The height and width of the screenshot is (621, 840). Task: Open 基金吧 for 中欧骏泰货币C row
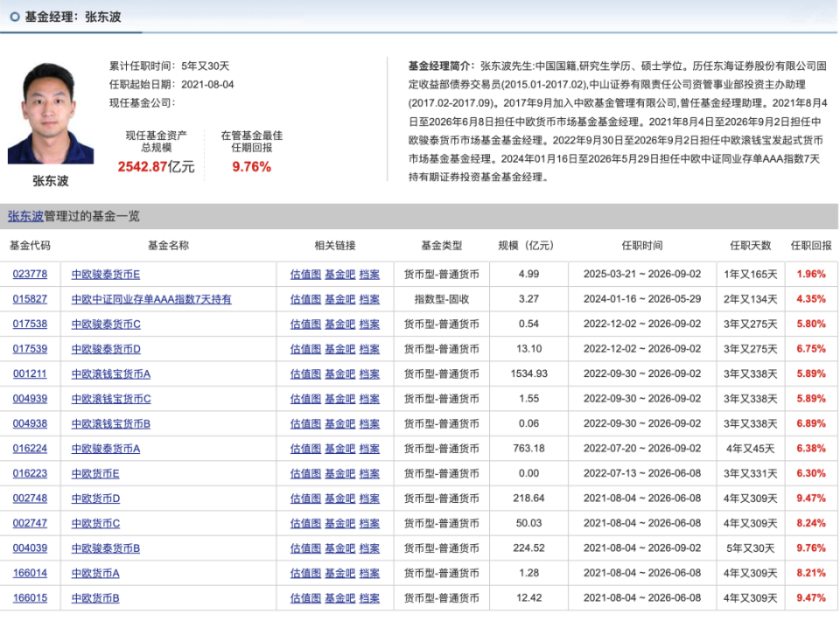click(339, 324)
